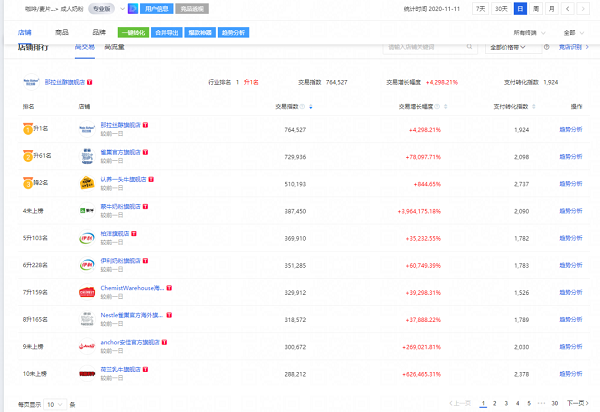Click the rank 2 medal icon
This screenshot has width=600, height=412.
(x=28, y=156)
